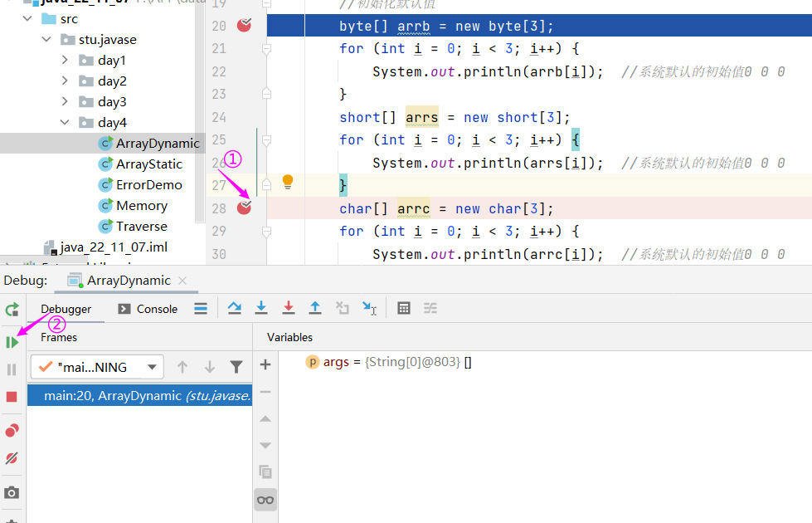Select the main:20 stack frame

140,395
